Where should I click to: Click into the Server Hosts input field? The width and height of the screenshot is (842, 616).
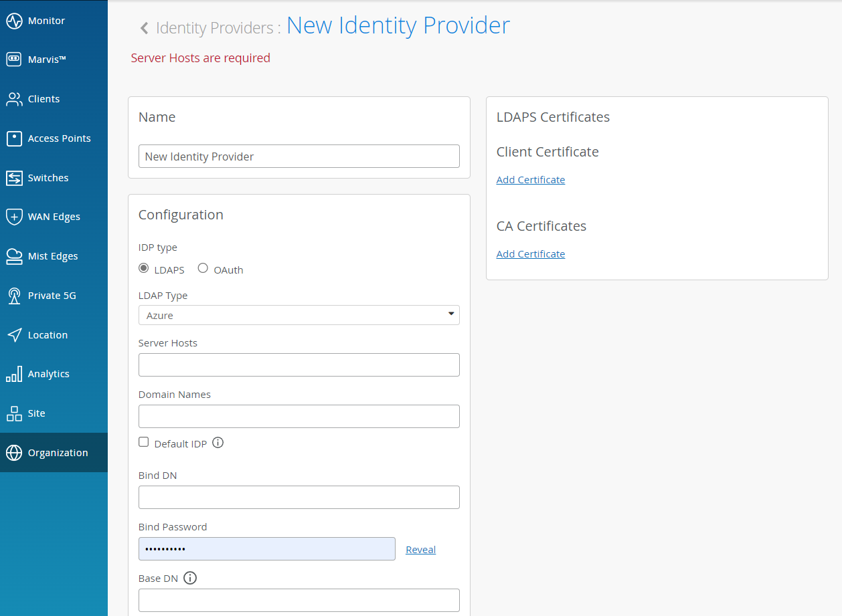tap(299, 365)
